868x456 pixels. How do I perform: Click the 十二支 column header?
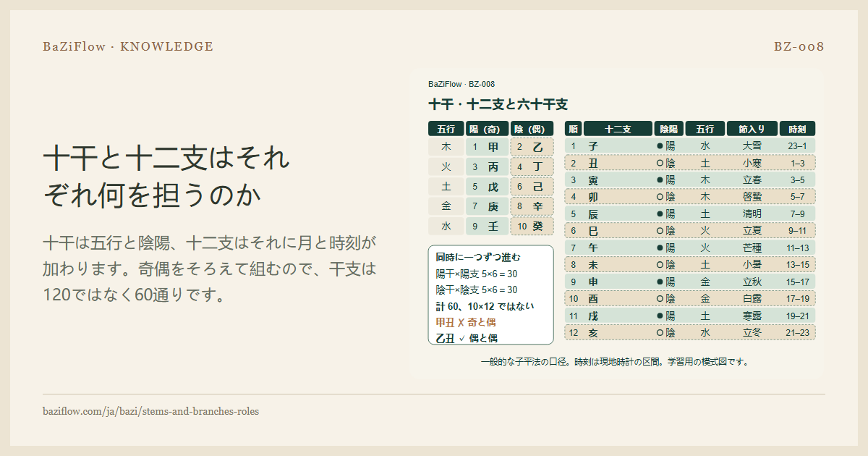[618, 129]
